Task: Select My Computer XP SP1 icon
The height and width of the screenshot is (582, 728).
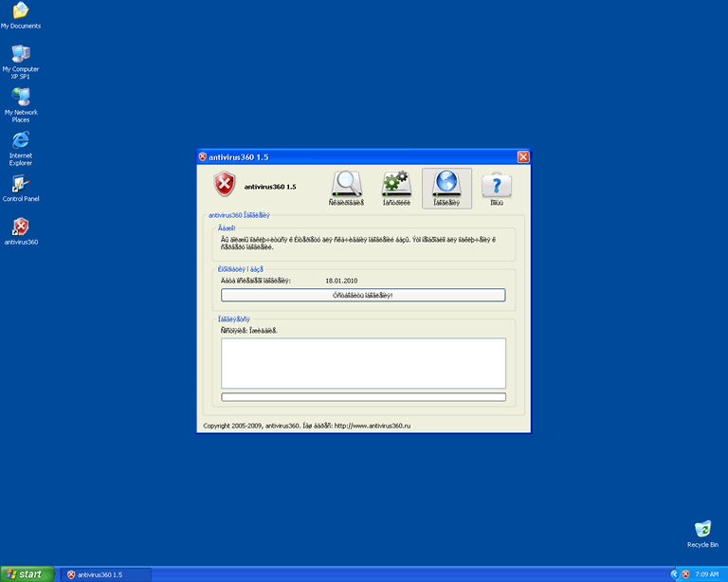Action: coord(21,57)
